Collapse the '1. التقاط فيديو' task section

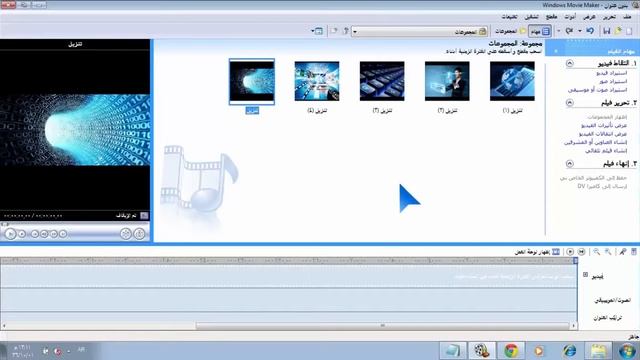(x=570, y=63)
